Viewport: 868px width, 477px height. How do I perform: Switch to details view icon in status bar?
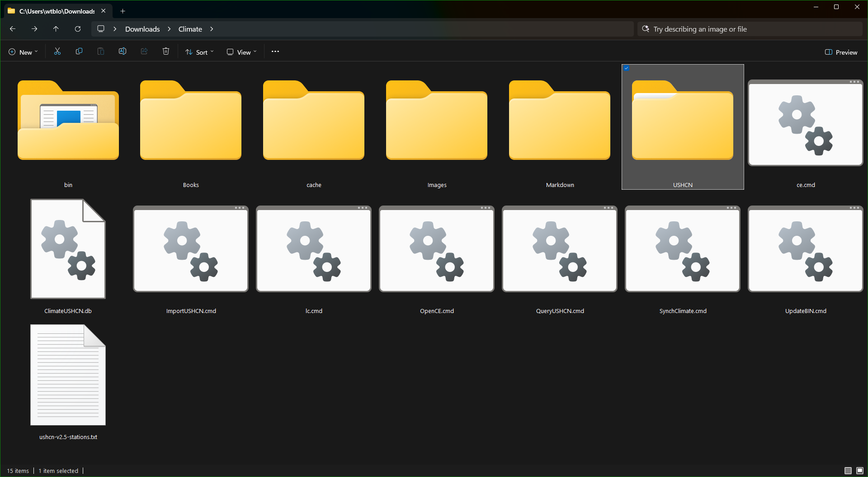coord(848,471)
